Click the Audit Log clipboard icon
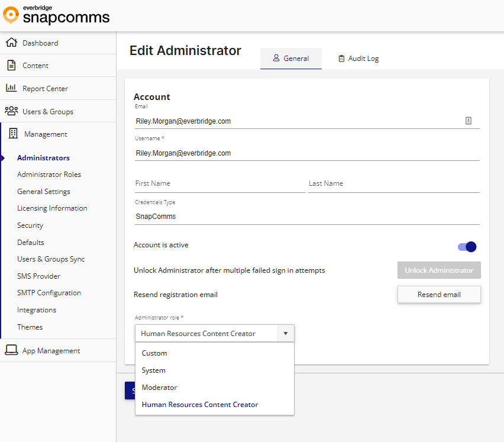 click(x=341, y=59)
